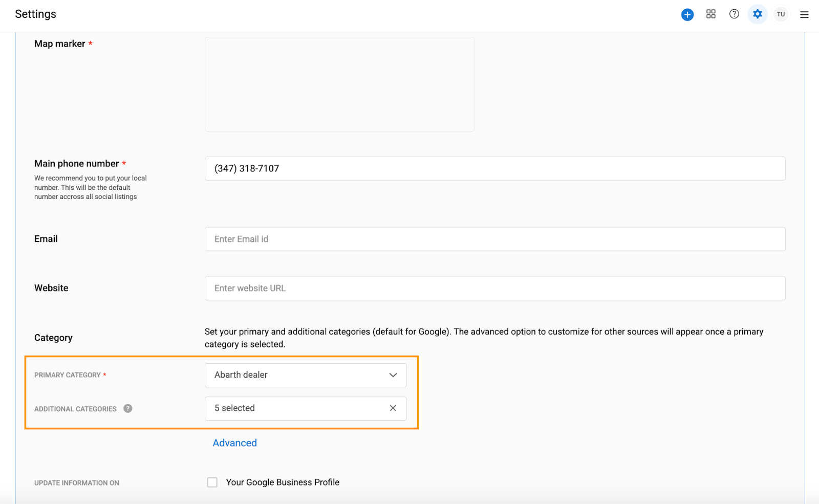Image resolution: width=819 pixels, height=504 pixels.
Task: Check Your Google Business Profile checkbox
Action: coord(212,483)
